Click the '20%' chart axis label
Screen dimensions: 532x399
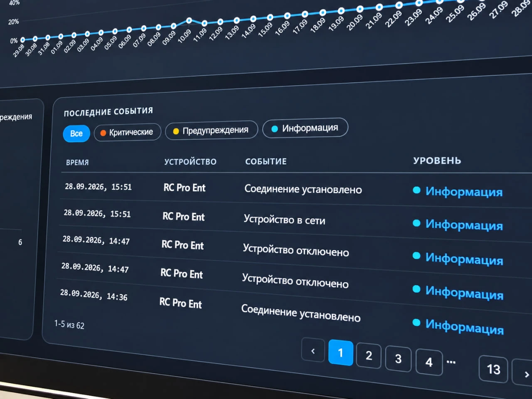(14, 22)
